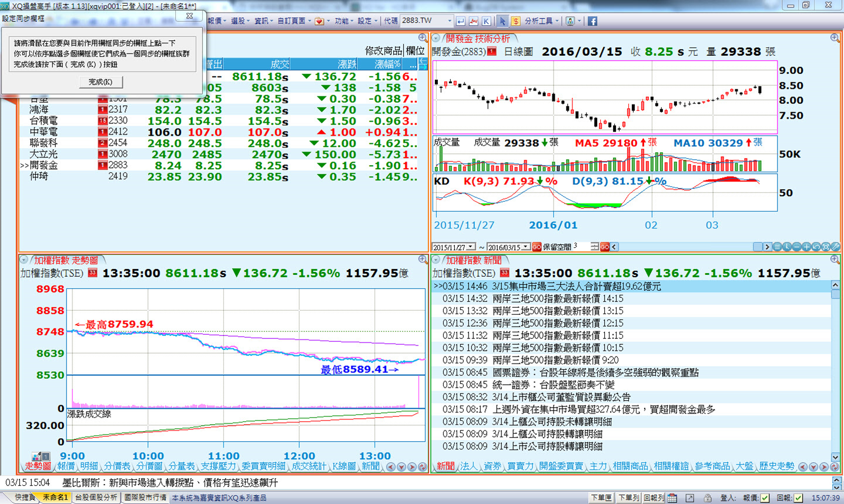Click the 完成(K) button in dialog
Image resolution: width=844 pixels, height=504 pixels.
pyautogui.click(x=101, y=82)
